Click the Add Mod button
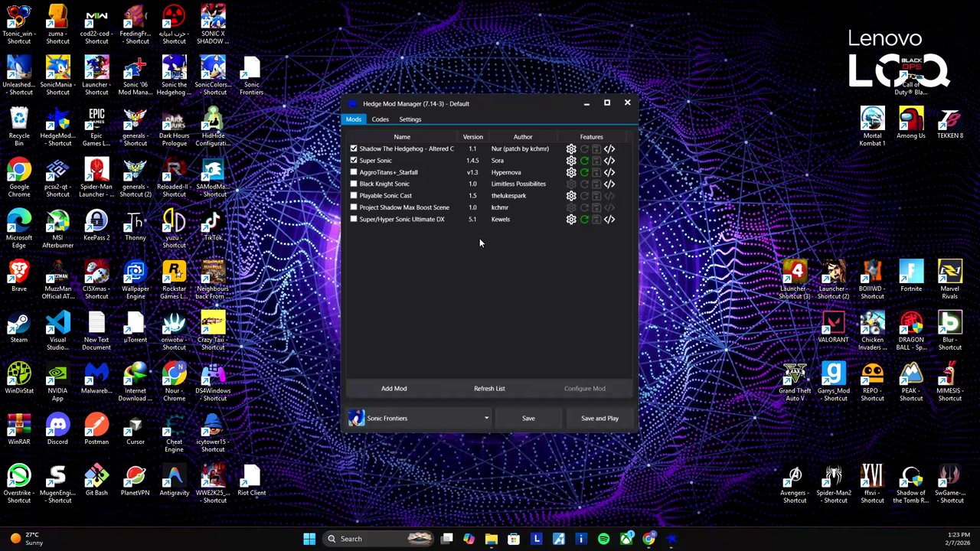980x551 pixels. pos(394,389)
